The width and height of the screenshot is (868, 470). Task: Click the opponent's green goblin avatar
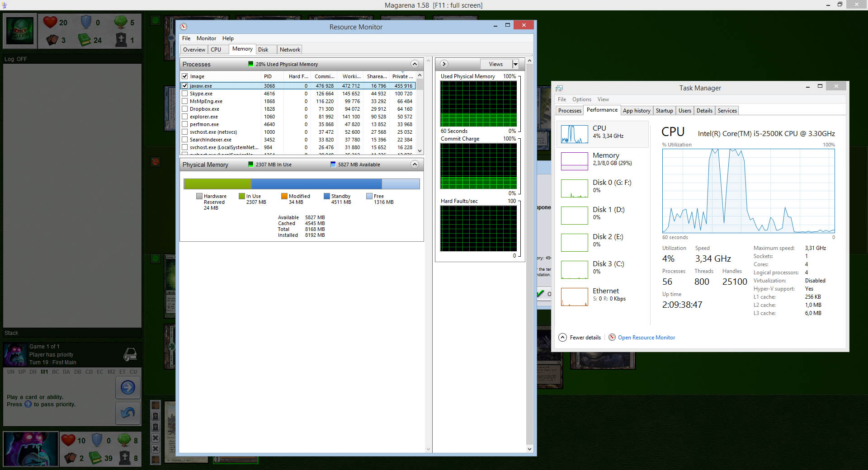[19, 31]
